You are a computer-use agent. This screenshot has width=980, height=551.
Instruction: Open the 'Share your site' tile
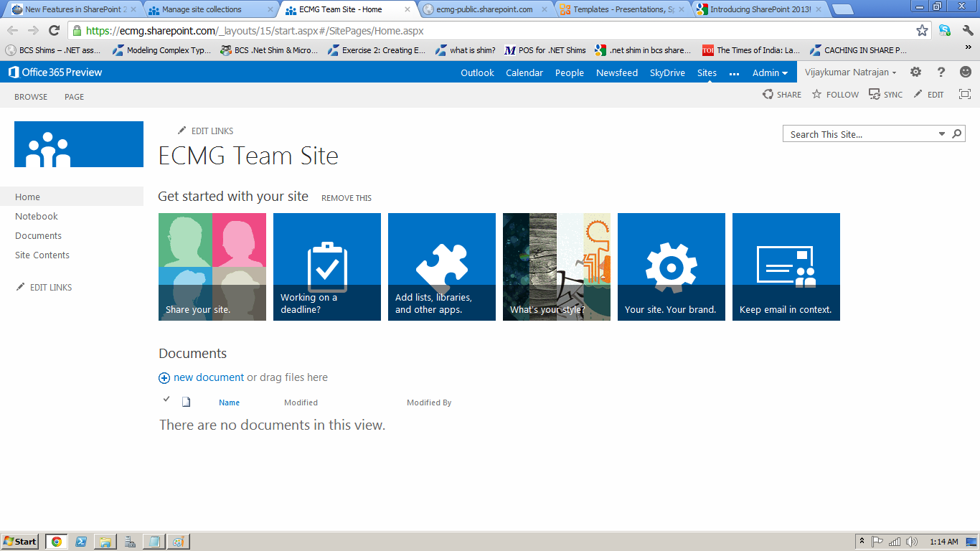click(x=212, y=267)
